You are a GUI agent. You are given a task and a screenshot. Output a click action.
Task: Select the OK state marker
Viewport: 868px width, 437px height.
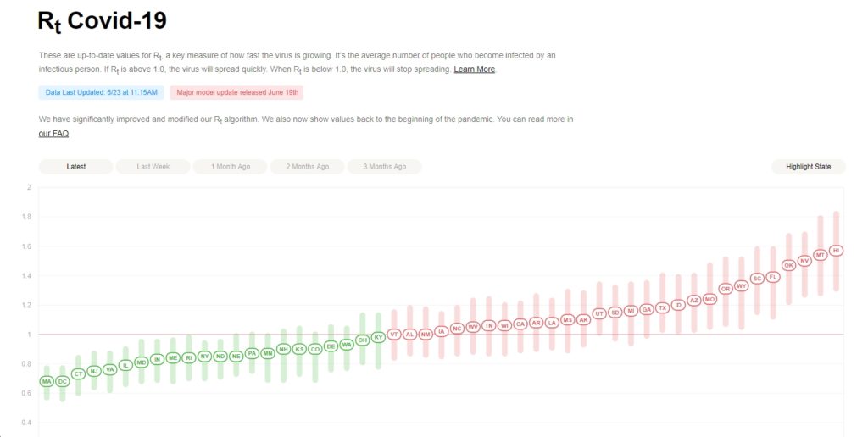coord(789,266)
